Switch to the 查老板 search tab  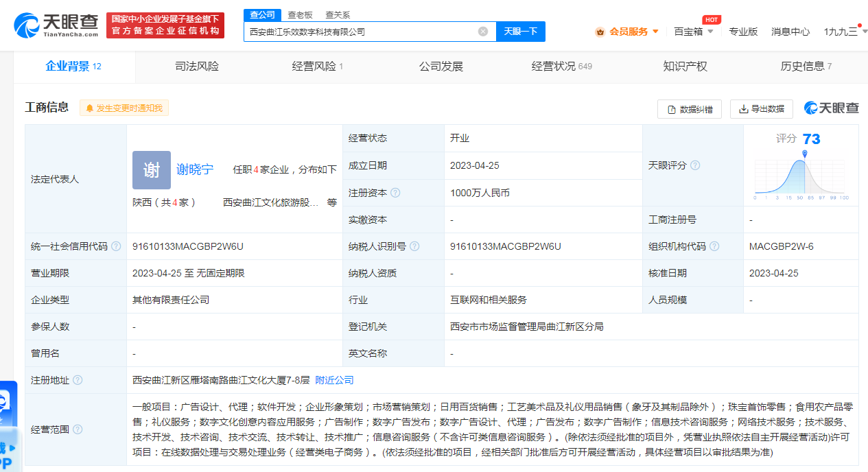click(x=300, y=14)
